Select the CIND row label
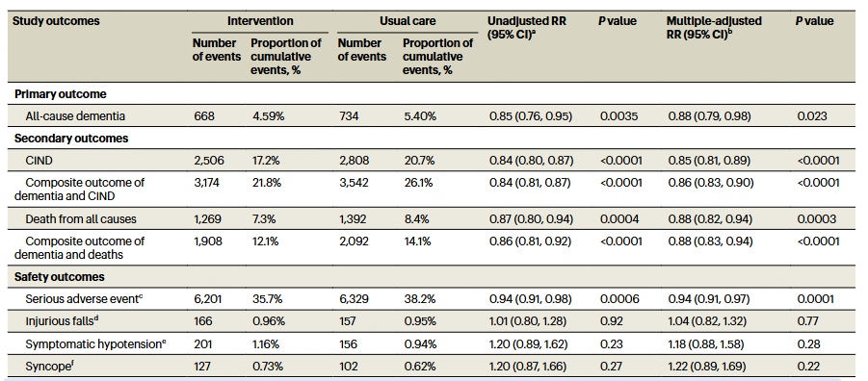868x381 pixels. (36, 161)
